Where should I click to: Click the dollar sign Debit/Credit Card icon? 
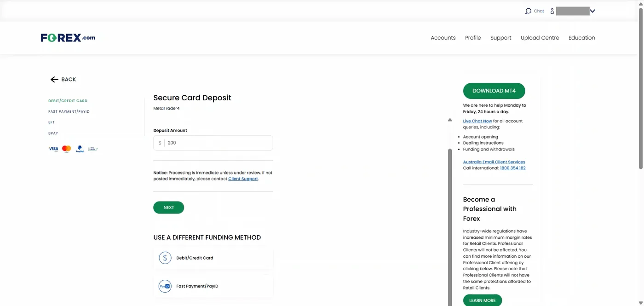pos(165,258)
